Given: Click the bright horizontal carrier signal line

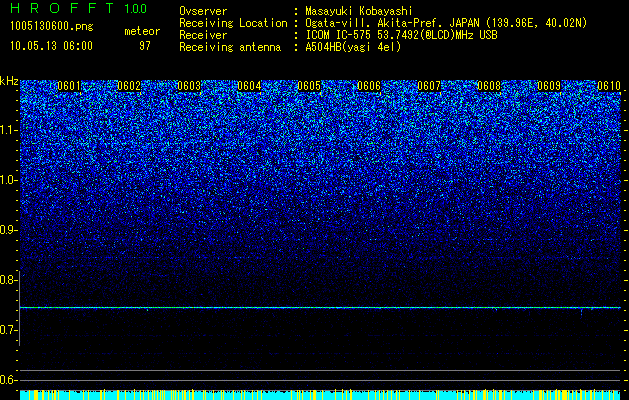Looking at the screenshot, I should [x=320, y=308].
